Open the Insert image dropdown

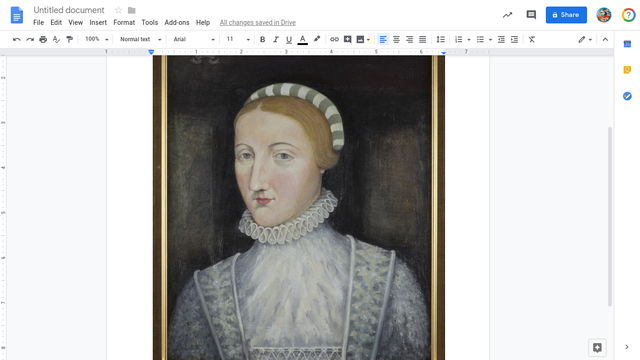tap(363, 40)
